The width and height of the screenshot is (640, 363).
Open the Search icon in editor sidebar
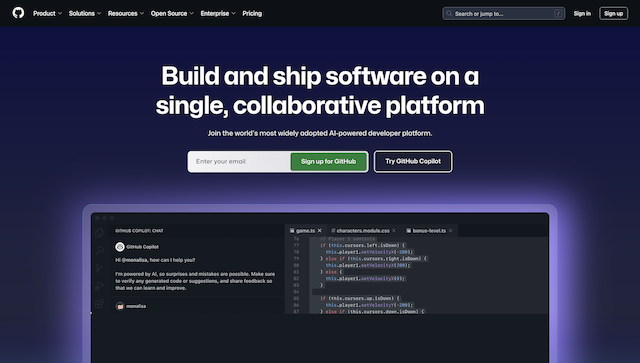(x=99, y=250)
